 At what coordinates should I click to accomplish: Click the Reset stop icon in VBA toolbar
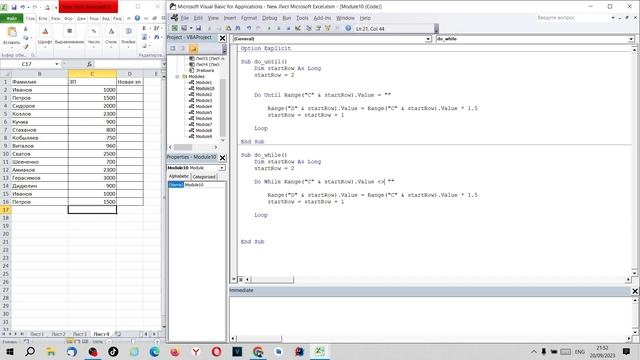tap(288, 28)
